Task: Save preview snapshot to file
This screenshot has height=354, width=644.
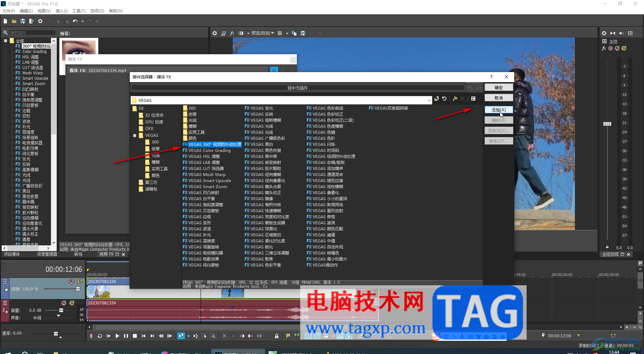Action: [303, 33]
